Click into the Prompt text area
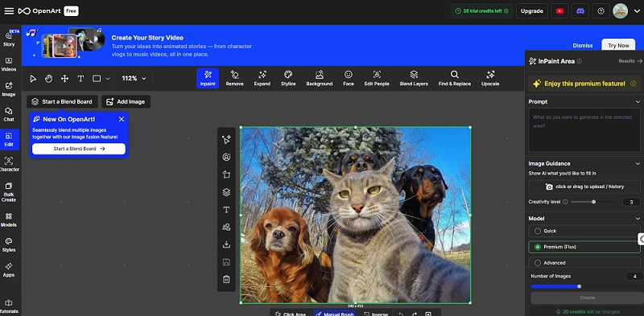Image resolution: width=644 pixels, height=316 pixels. click(584, 130)
